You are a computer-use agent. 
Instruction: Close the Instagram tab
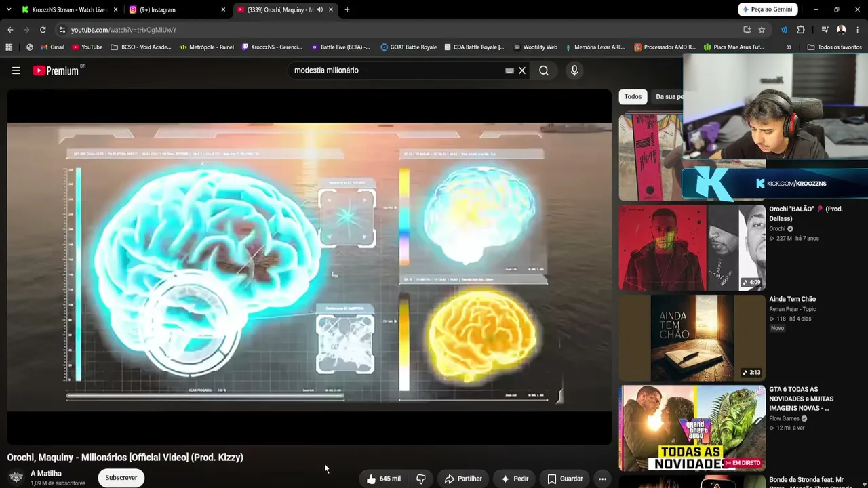[223, 9]
